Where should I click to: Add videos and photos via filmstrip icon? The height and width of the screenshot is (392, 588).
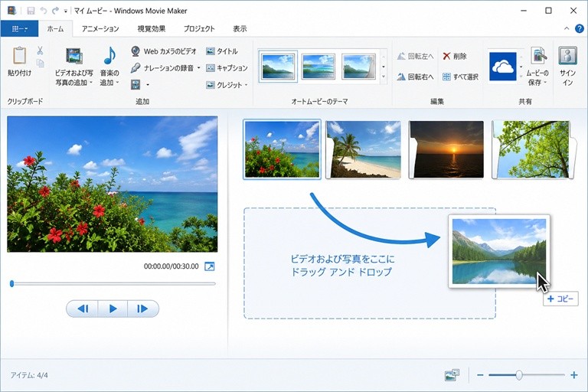74,56
